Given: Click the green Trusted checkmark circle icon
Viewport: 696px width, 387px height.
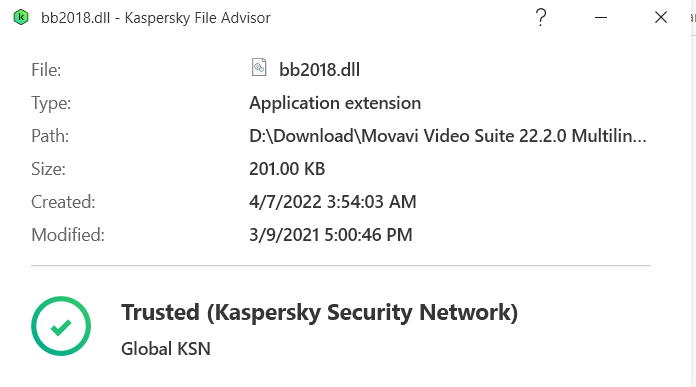Looking at the screenshot, I should 61,326.
